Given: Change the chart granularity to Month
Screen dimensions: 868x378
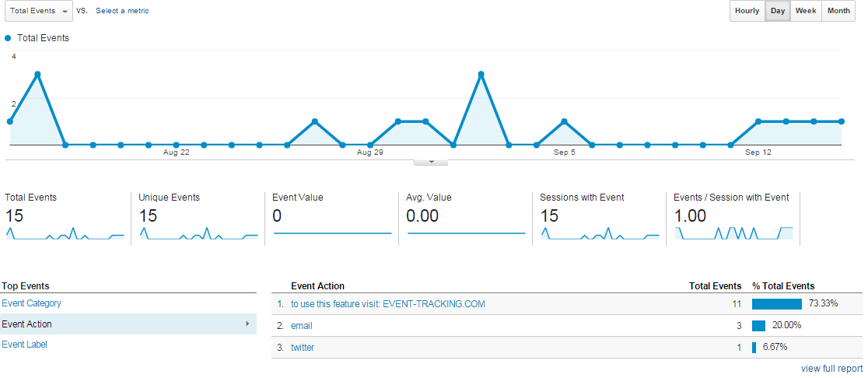Looking at the screenshot, I should 838,11.
